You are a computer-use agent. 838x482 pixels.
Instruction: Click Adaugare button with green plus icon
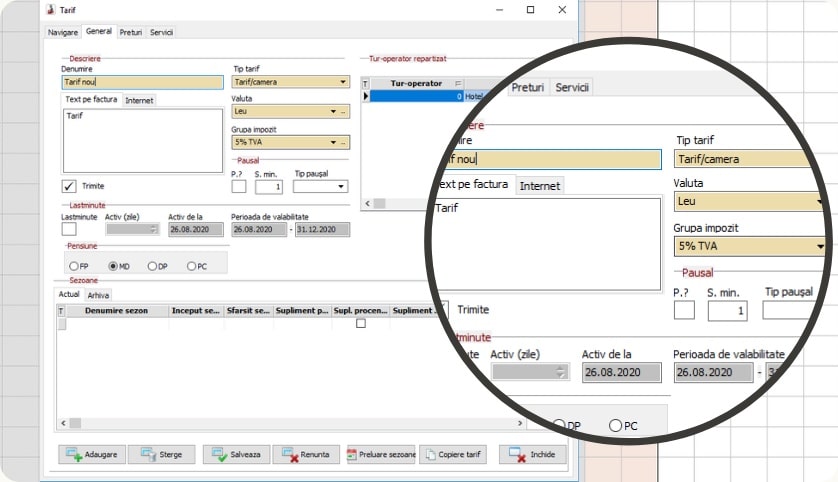pos(92,454)
